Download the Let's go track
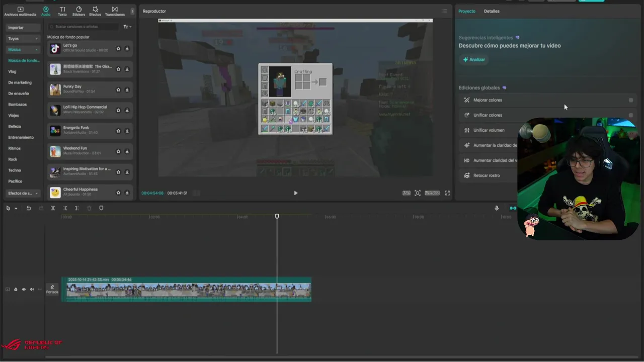Viewport: 644px width, 362px height. click(127, 49)
